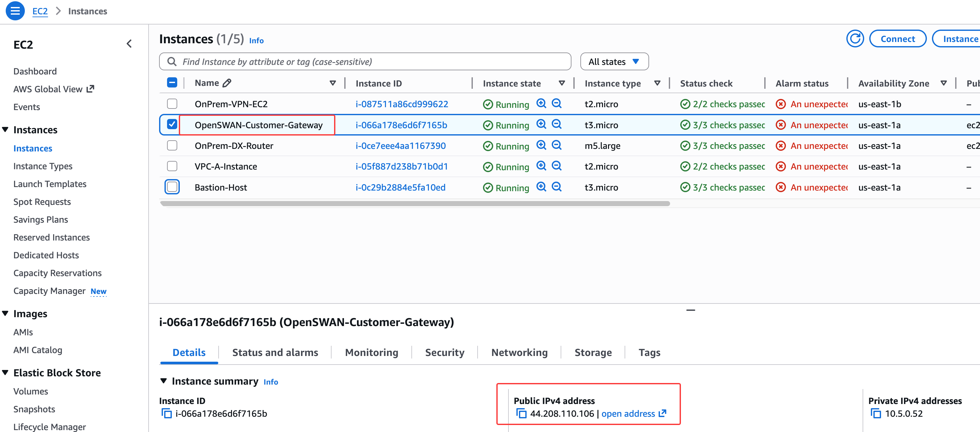Collapse the Elastic Block Store sidebar group
This screenshot has height=432, width=980.
click(5, 372)
